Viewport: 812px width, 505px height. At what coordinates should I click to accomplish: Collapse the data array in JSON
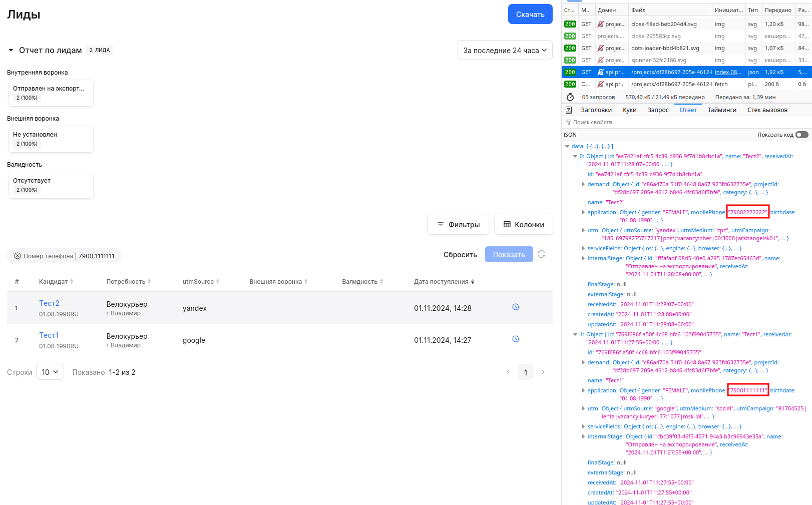point(567,146)
